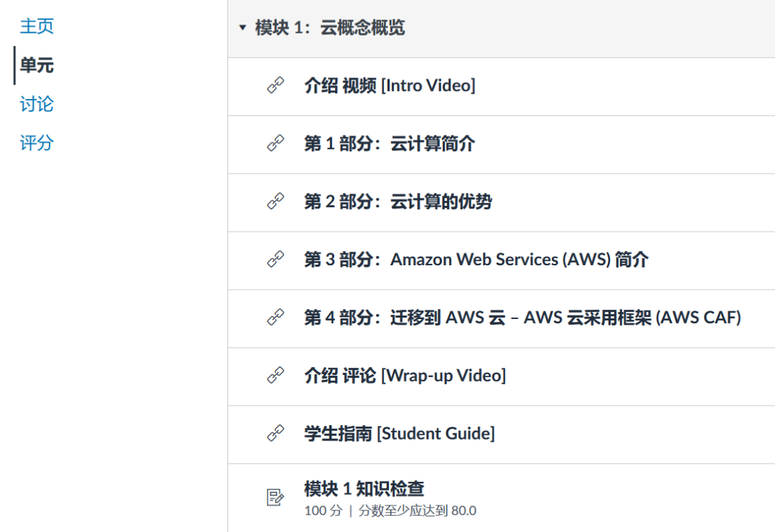Click quiz icon beside 模块 1 知识检查
This screenshot has height=532, width=775.
pyautogui.click(x=276, y=497)
